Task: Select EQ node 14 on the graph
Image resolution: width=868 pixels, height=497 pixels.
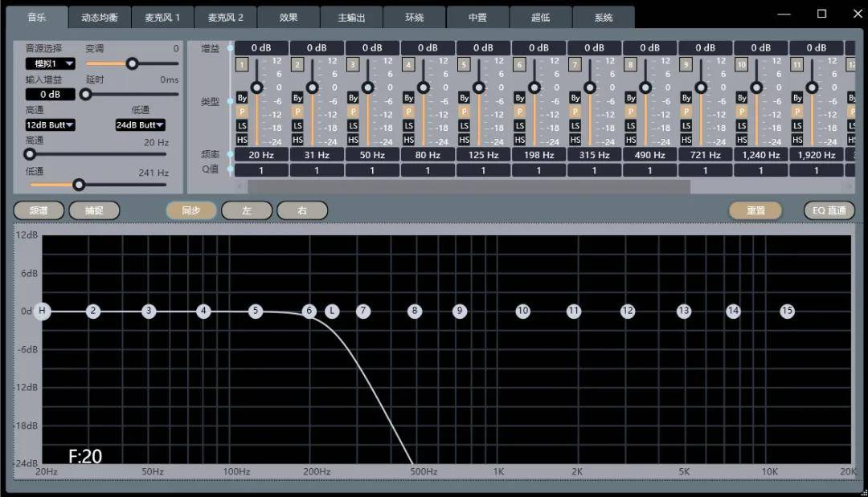Action: 733,311
